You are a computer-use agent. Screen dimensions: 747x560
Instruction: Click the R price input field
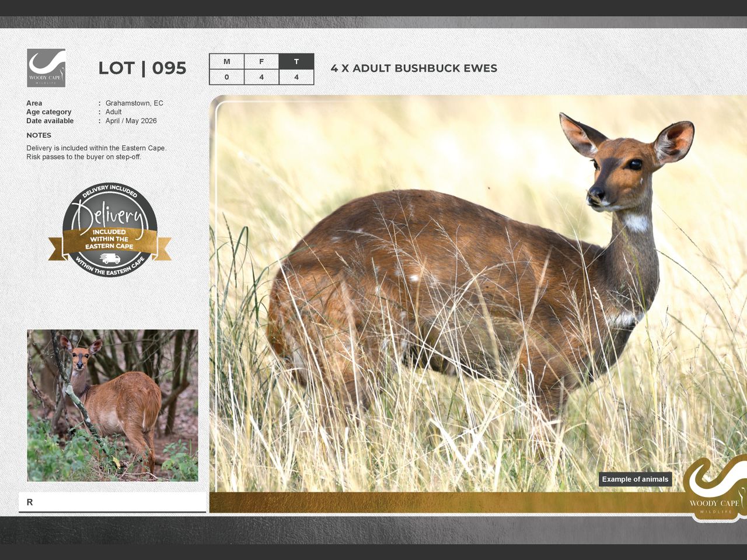[113, 502]
